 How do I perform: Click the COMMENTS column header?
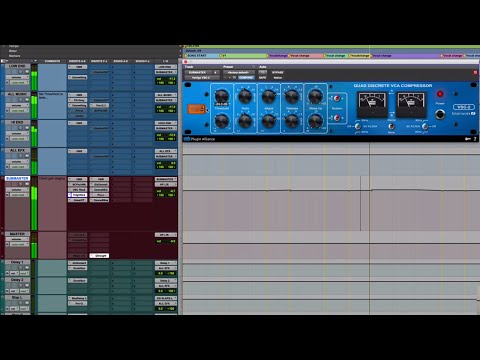[x=52, y=61]
